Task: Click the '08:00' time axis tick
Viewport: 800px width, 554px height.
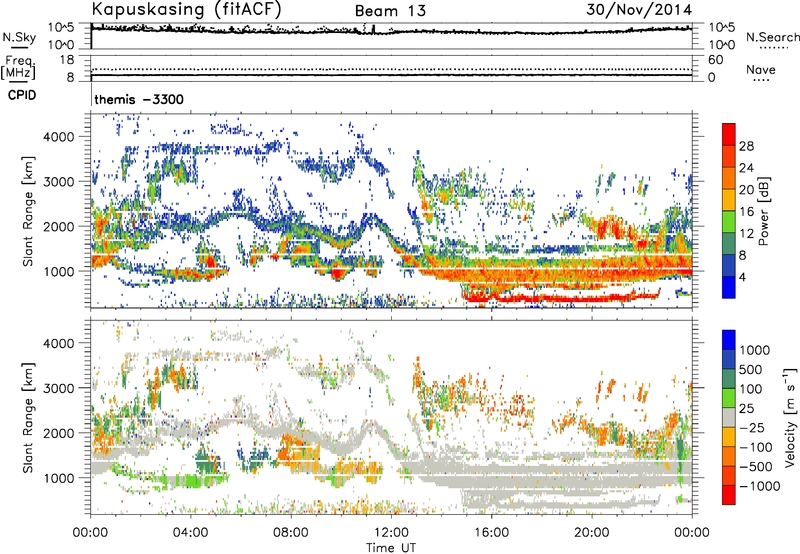Action: [291, 533]
